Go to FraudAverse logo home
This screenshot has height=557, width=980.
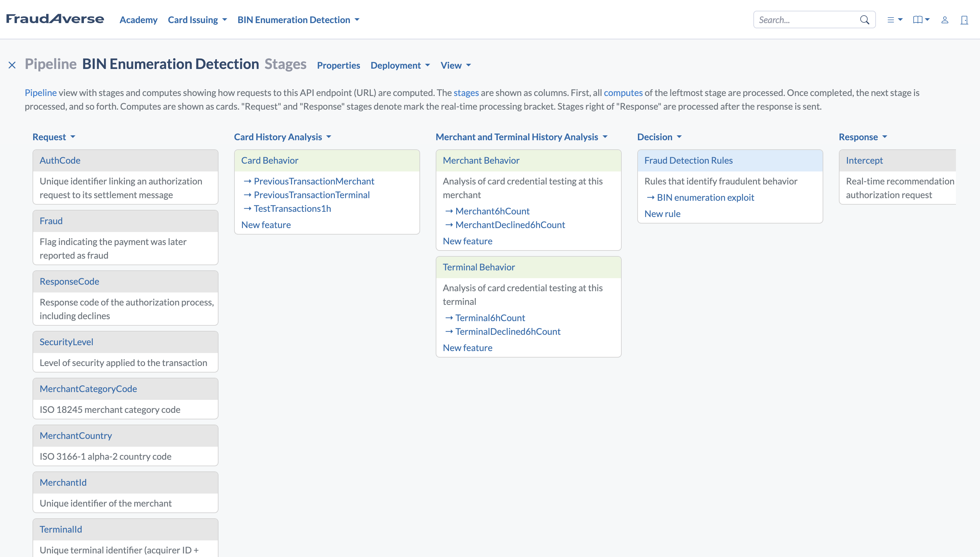pos(55,19)
